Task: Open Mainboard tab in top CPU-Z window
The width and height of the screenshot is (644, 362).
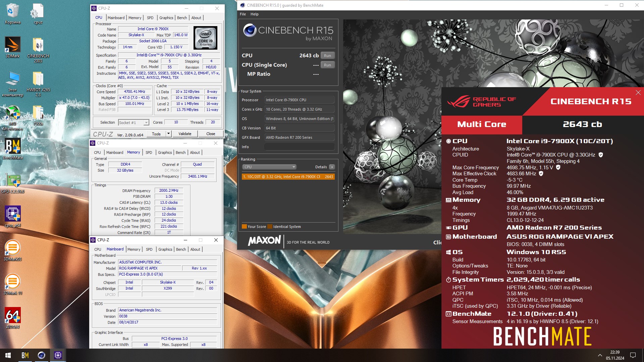Action: 116,18
